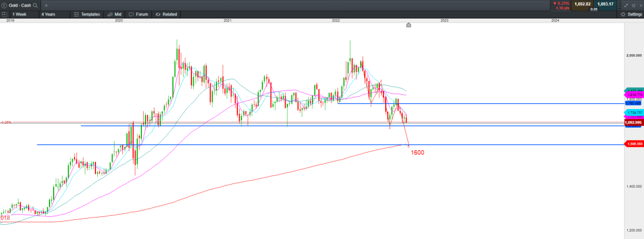Click the 0.35 spread value
Viewport: 644px width, 239px height.
pyautogui.click(x=594, y=8)
